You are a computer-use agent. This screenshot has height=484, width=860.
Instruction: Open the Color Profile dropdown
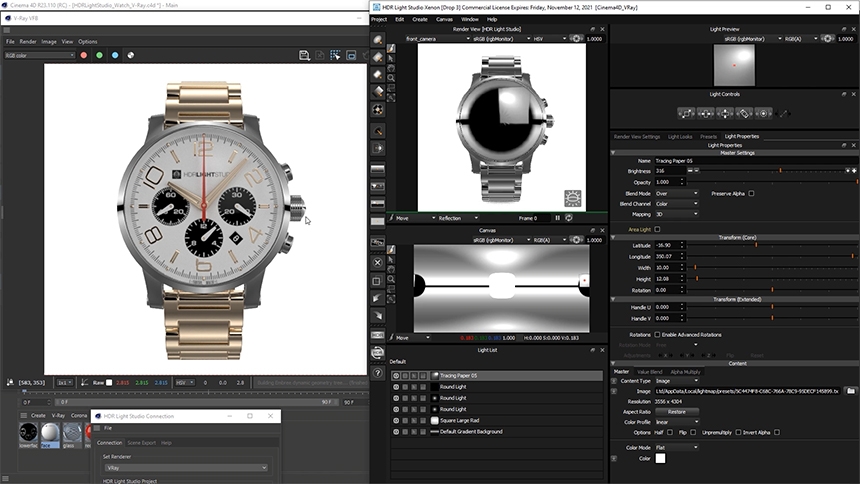click(x=676, y=422)
